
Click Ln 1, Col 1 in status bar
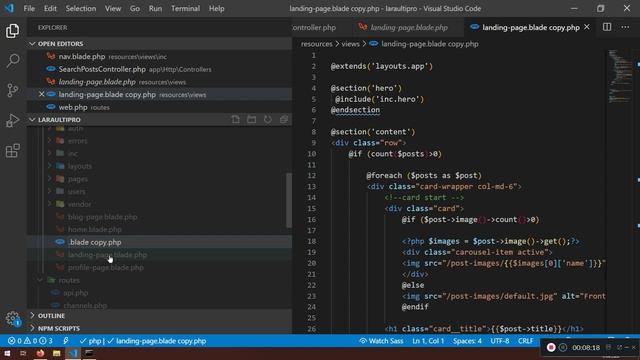[428, 341]
